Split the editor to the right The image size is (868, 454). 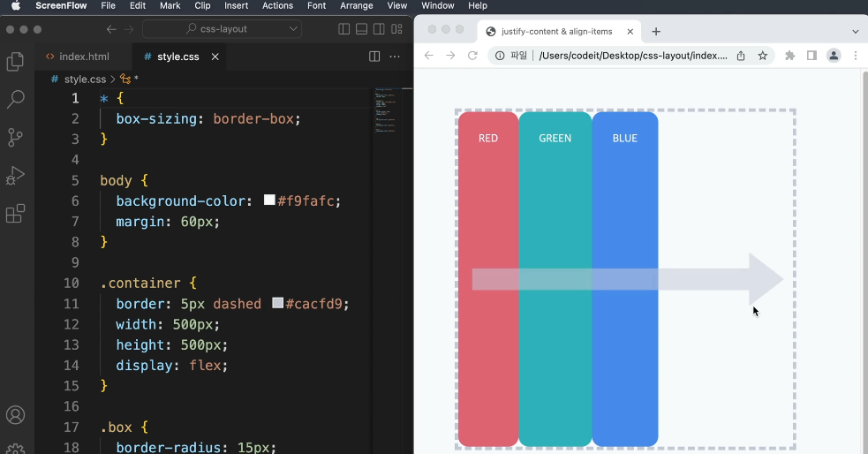tap(374, 57)
